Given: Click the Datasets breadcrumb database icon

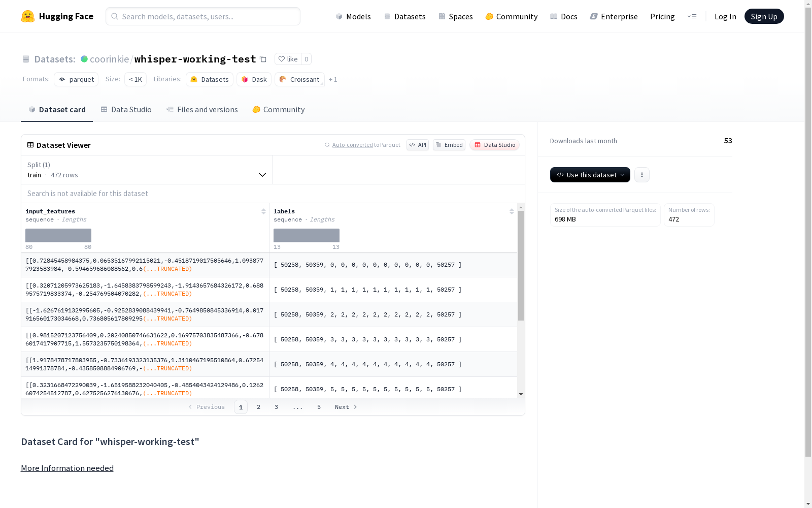Looking at the screenshot, I should [26, 59].
